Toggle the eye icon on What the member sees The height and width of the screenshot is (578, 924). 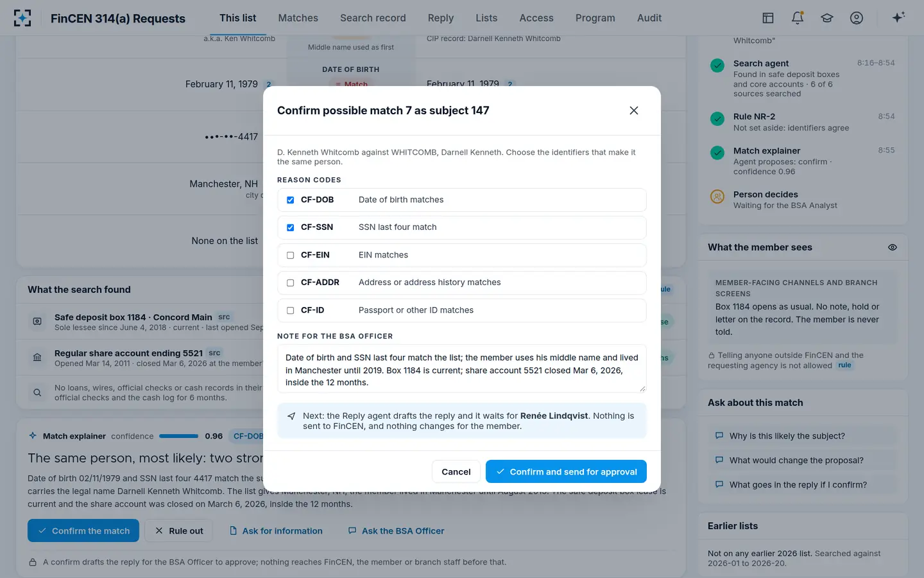pyautogui.click(x=893, y=247)
